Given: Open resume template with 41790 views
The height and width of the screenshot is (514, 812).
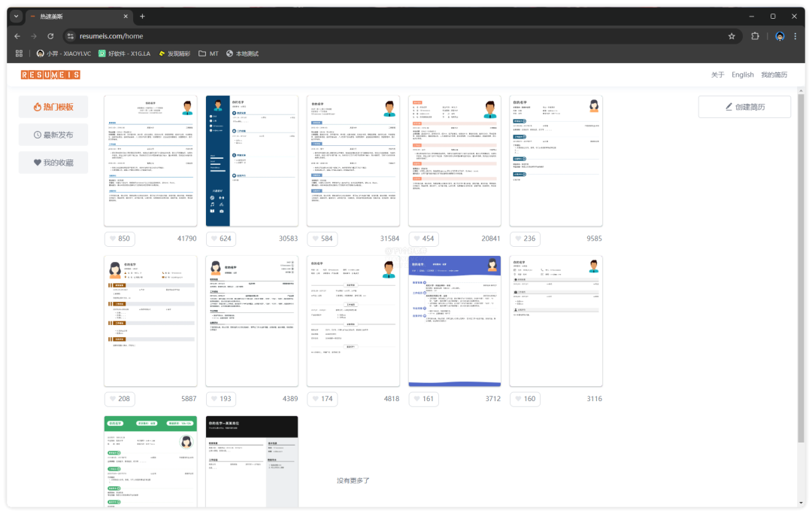Looking at the screenshot, I should (x=150, y=160).
